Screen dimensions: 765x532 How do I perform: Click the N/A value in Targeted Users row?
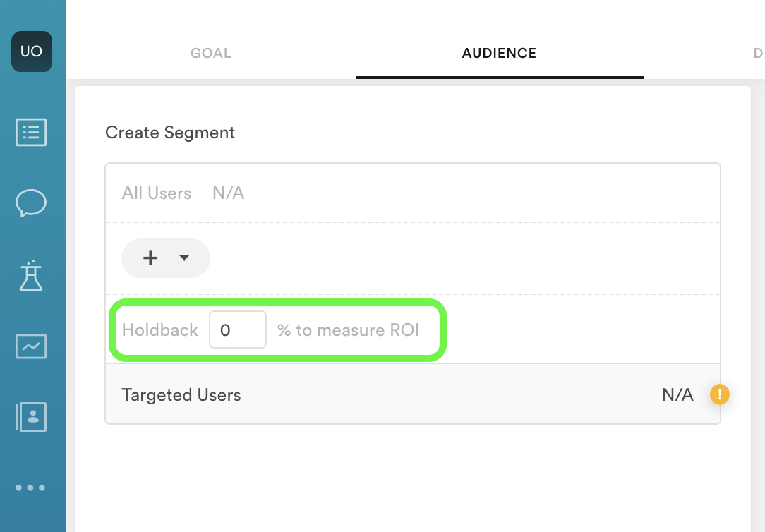tap(677, 395)
